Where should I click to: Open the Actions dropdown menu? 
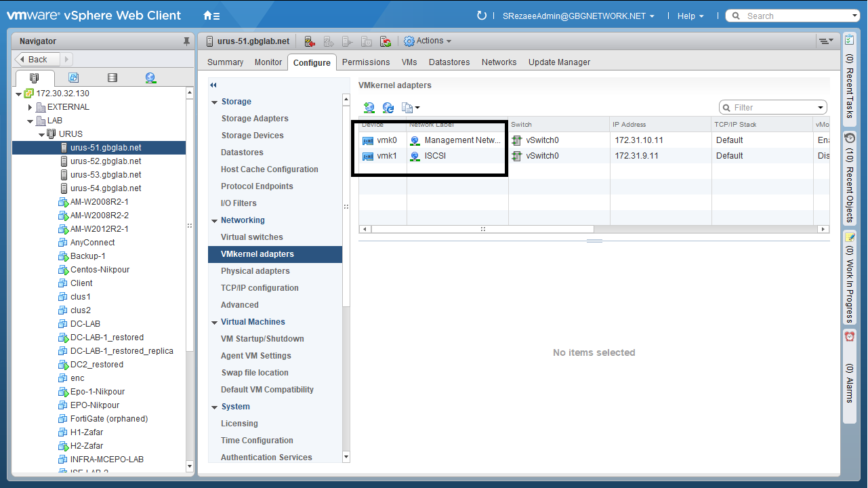click(428, 41)
